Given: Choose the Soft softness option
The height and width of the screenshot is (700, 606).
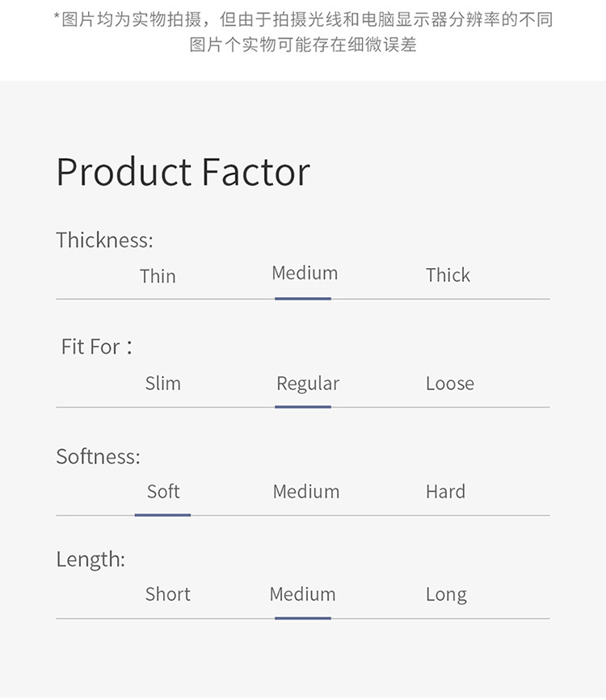Looking at the screenshot, I should coord(163,491).
